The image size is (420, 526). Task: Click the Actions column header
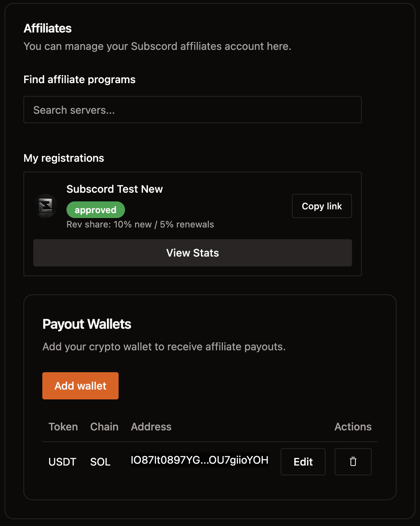click(352, 427)
